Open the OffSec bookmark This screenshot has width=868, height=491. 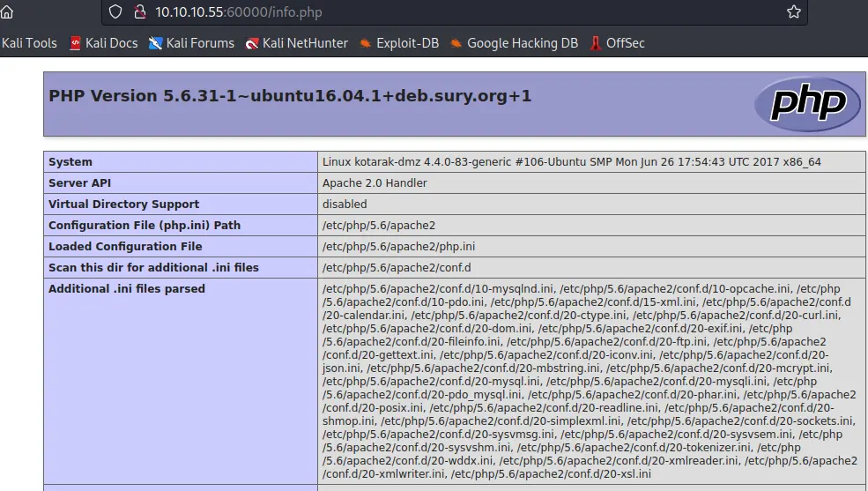pos(617,43)
